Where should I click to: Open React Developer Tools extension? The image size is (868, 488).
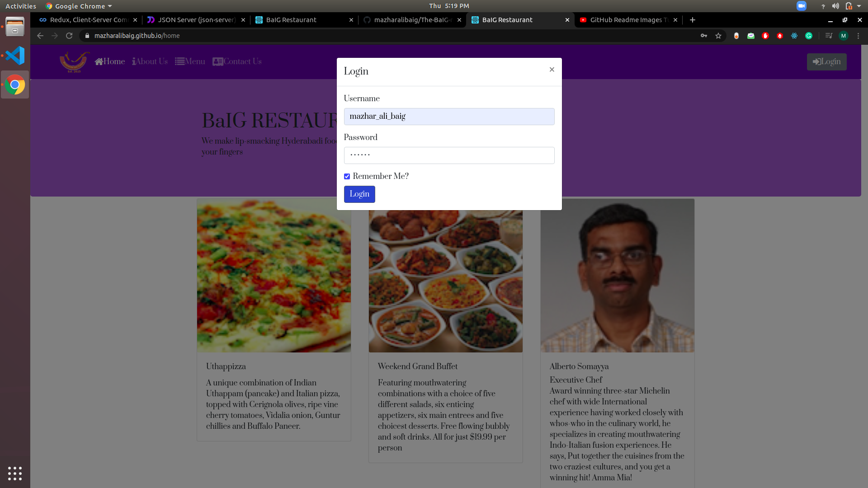tap(794, 36)
